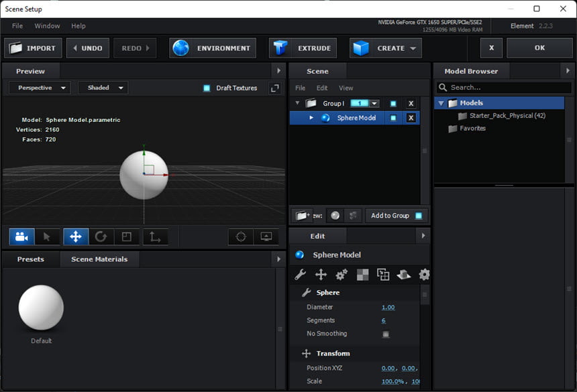Click the new group folder icon in Scene
This screenshot has width=577, height=392.
[302, 216]
